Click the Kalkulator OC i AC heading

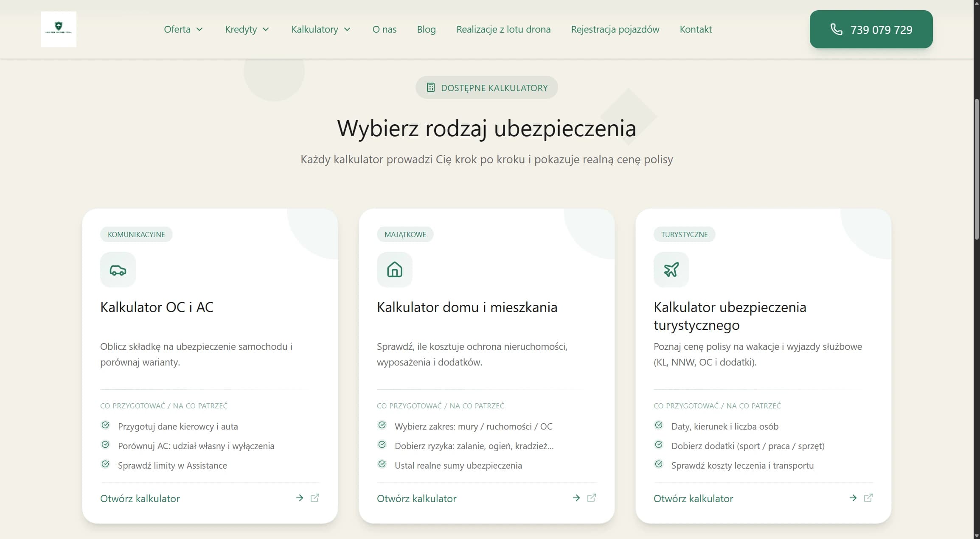pyautogui.click(x=157, y=307)
